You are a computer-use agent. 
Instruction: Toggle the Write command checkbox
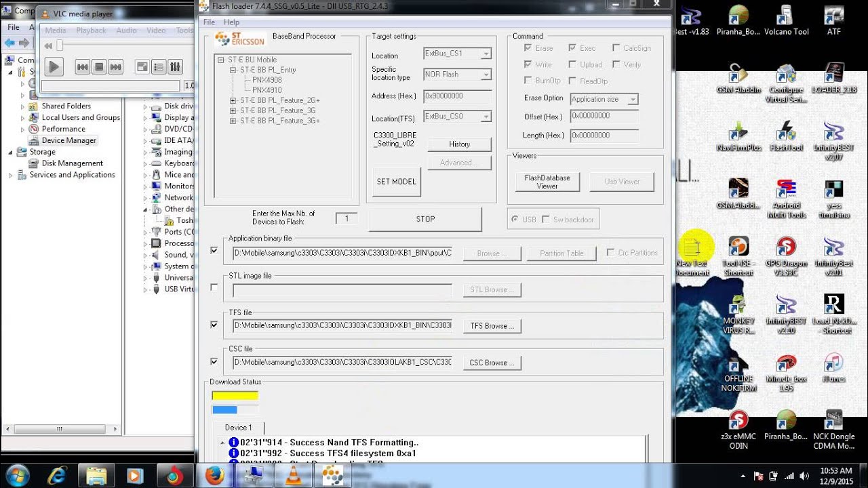tap(528, 64)
